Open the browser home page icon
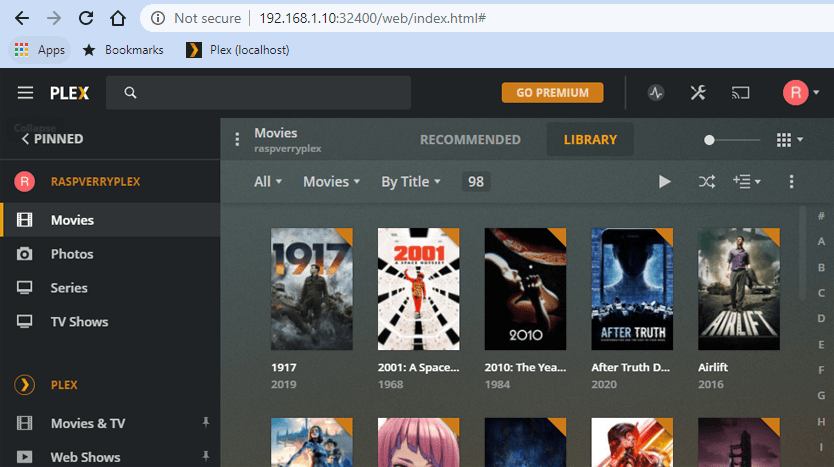 point(118,18)
